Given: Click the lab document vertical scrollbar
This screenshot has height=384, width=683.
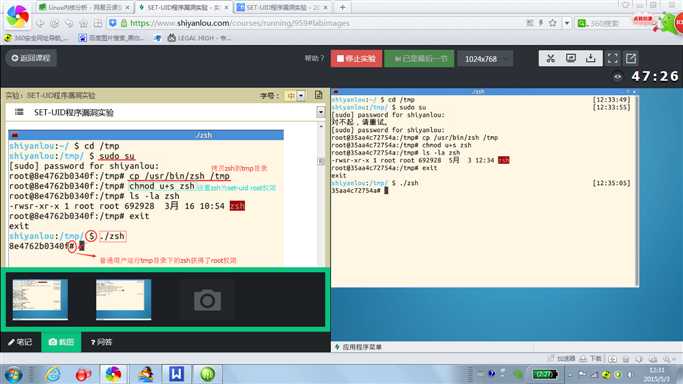Looking at the screenshot, I should (321, 194).
